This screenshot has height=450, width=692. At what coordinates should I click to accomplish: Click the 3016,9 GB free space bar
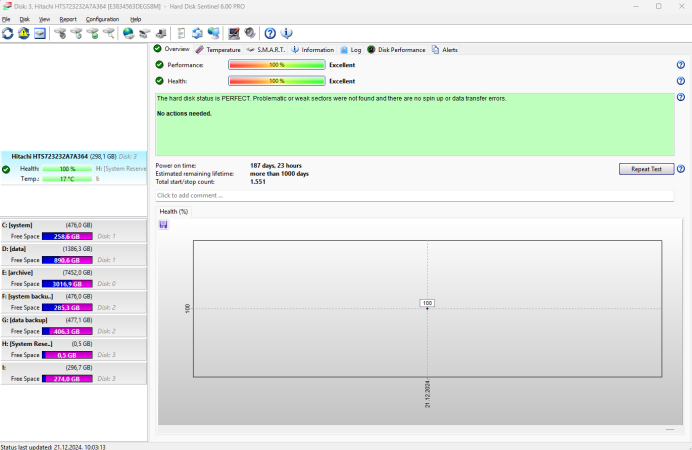click(x=67, y=284)
